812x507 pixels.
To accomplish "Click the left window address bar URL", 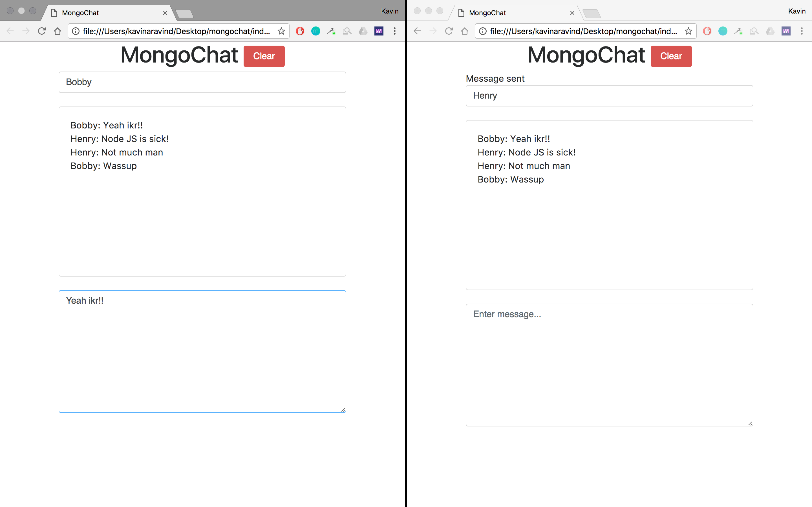I will point(176,31).
